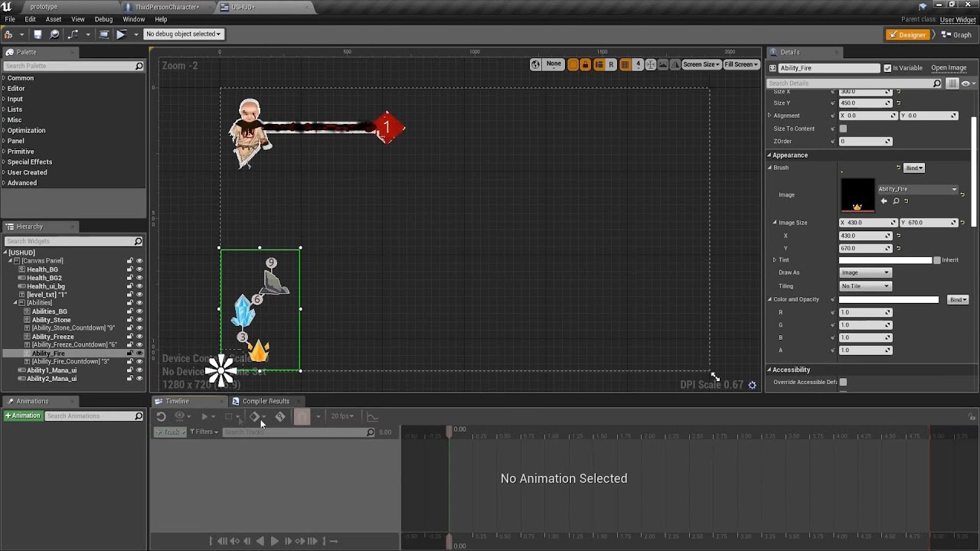
Task: Click the zoom-to-fit icon in viewport toolbar
Action: point(650,64)
